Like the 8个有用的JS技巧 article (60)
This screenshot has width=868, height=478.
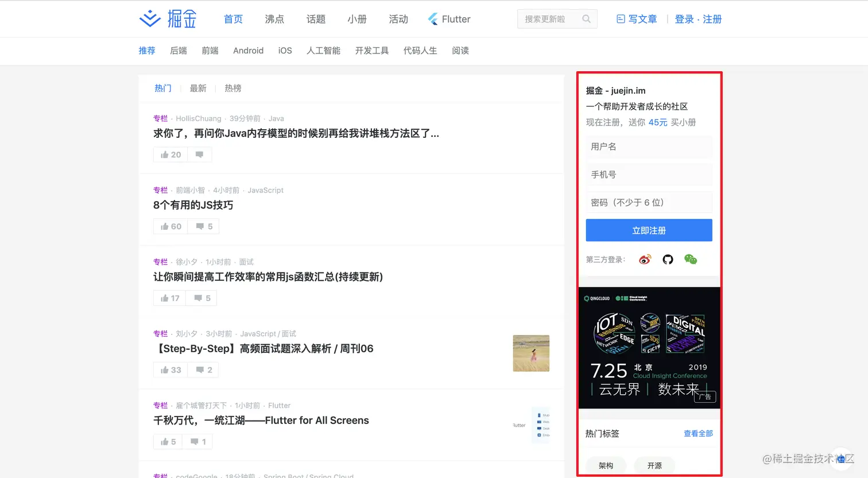(170, 226)
